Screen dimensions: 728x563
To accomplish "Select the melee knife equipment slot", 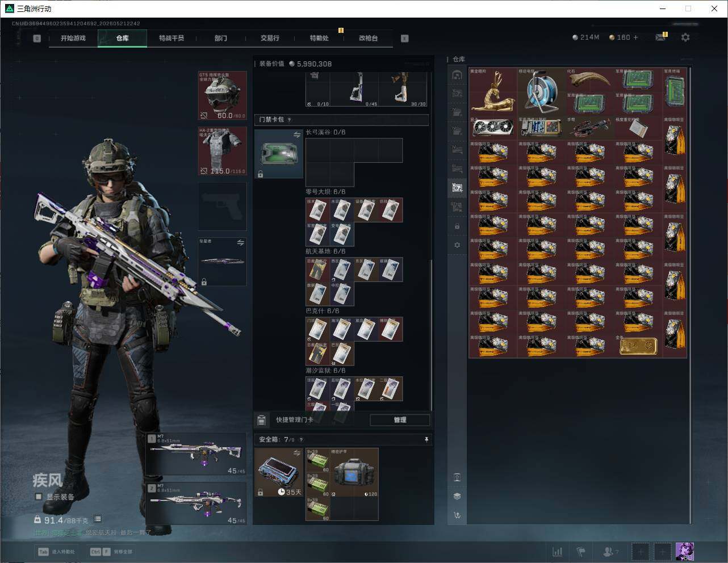I will coord(222,262).
